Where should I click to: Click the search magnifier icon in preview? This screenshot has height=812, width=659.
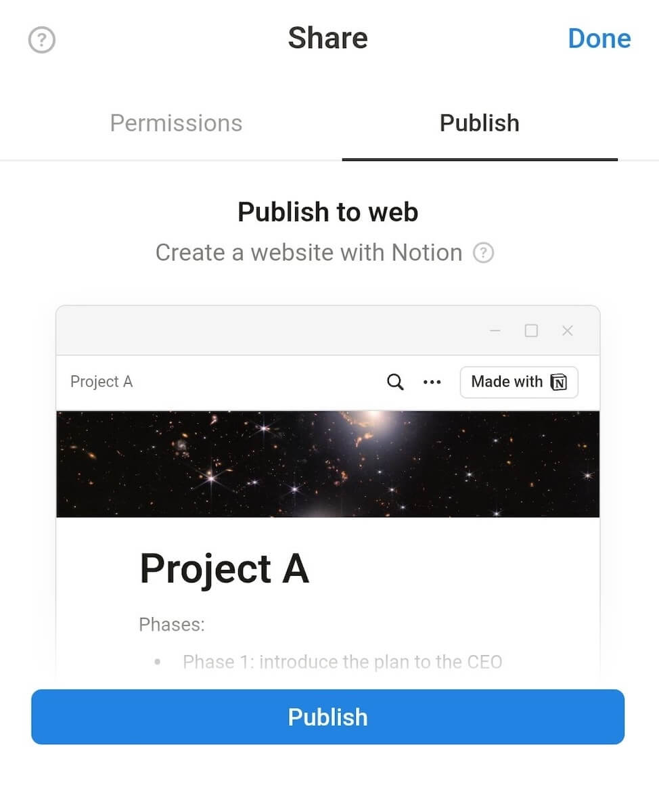pos(395,382)
